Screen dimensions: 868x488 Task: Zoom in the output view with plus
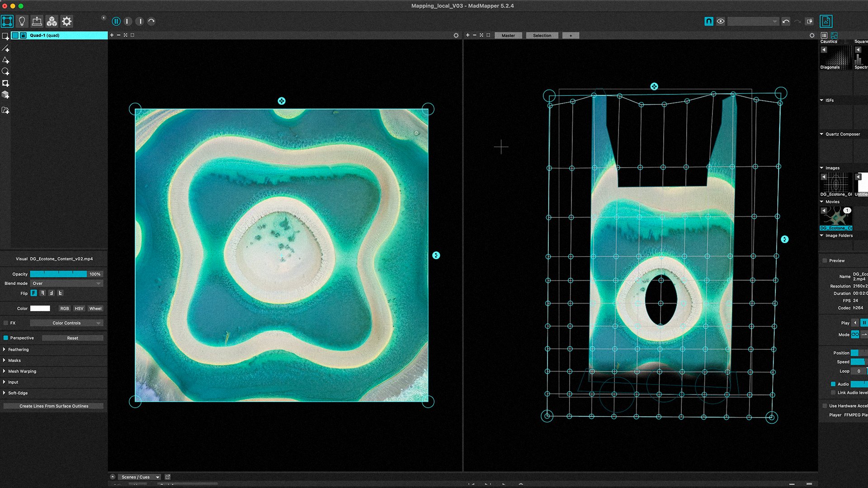(467, 35)
